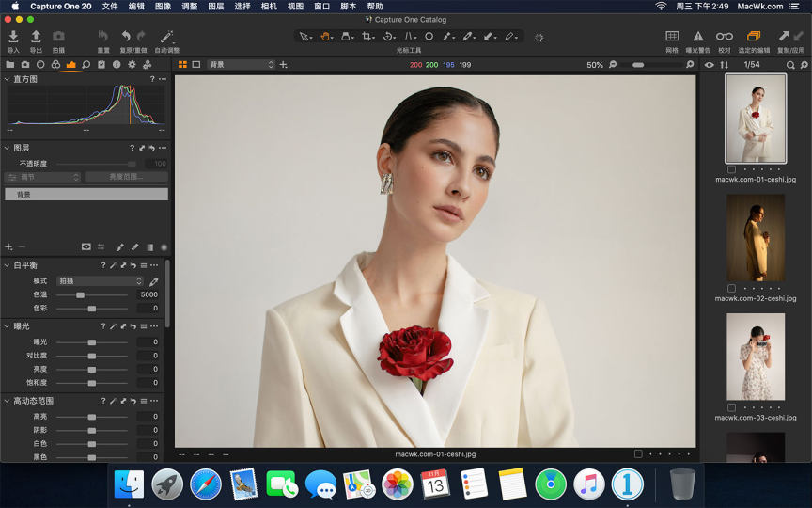Viewport: 812px width, 508px height.
Task: Click the 导出 export icon
Action: tap(36, 37)
